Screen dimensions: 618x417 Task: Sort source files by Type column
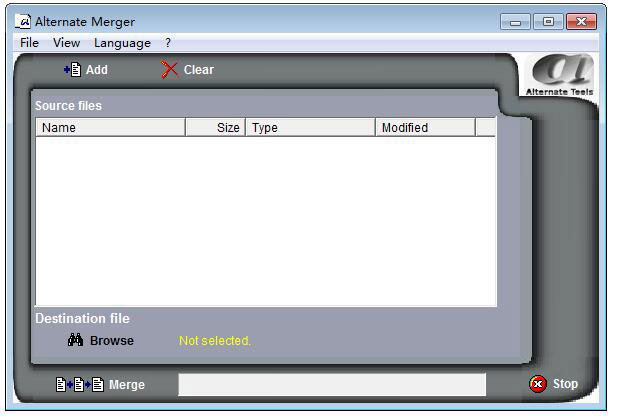coord(311,127)
